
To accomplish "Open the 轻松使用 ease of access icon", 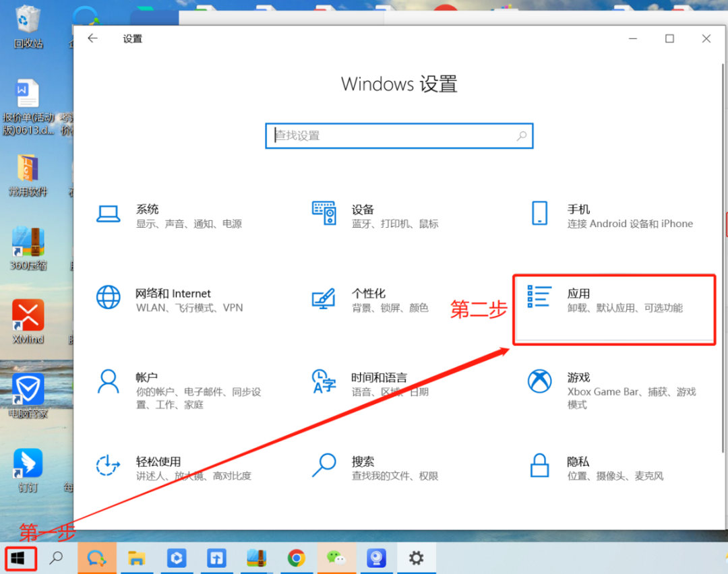I will click(x=108, y=465).
